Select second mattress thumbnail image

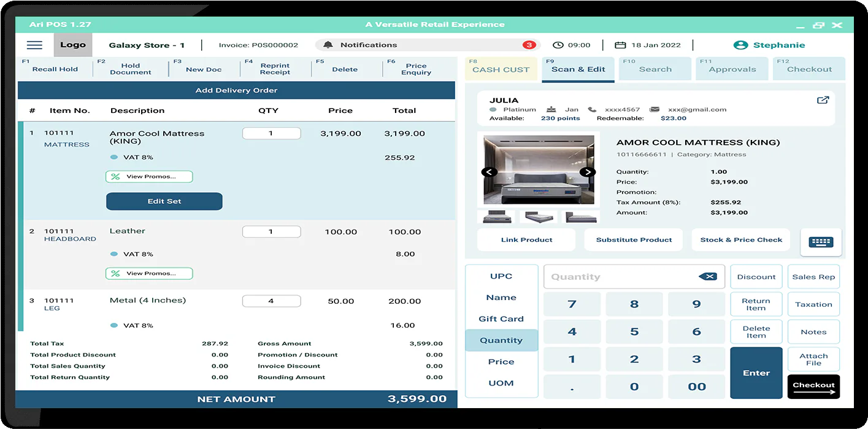point(539,217)
